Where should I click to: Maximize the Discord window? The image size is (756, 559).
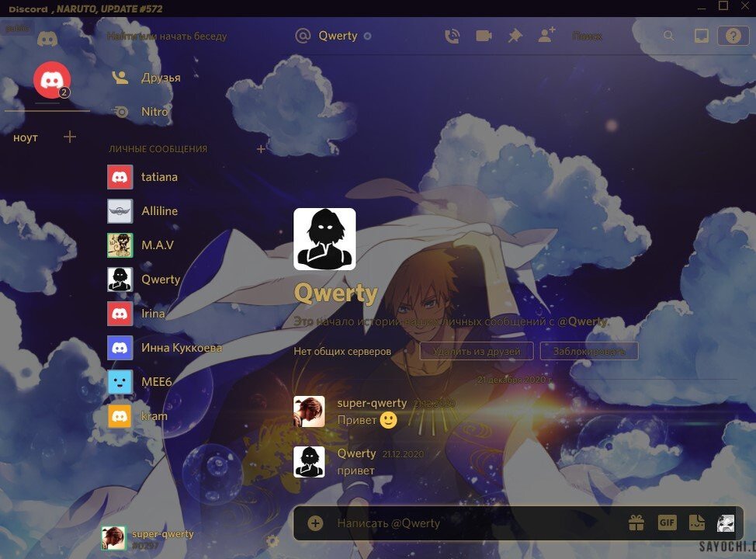[x=723, y=5]
